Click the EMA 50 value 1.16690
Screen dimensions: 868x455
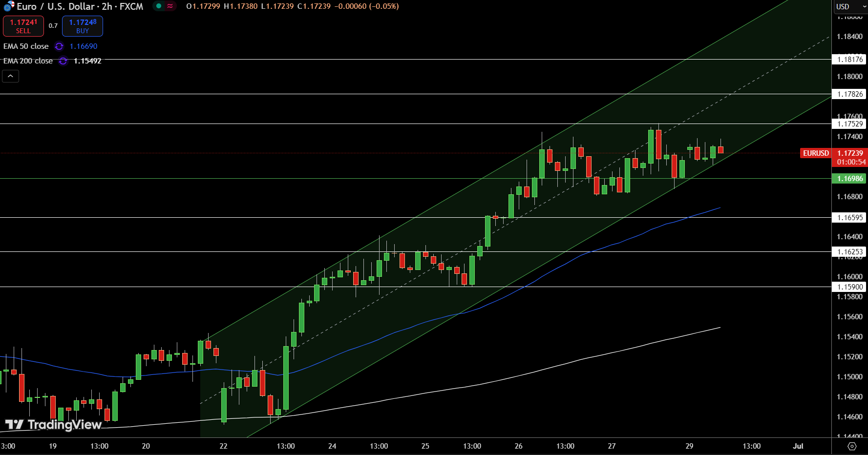[x=84, y=46]
